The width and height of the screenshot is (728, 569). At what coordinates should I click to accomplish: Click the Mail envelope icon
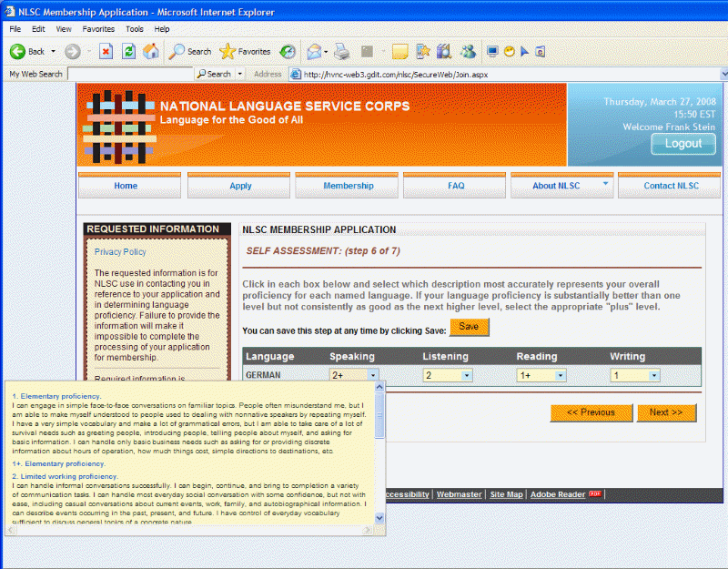pos(314,52)
